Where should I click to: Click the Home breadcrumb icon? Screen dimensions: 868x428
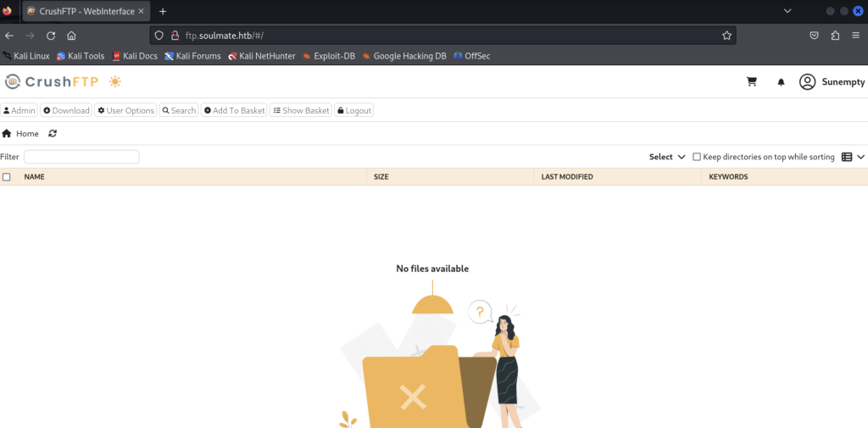7,134
